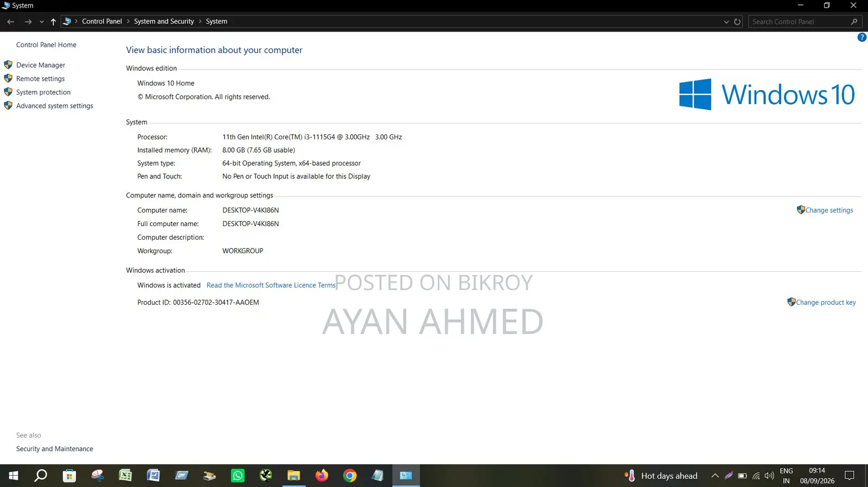Image resolution: width=868 pixels, height=487 pixels.
Task: Launch Word from the taskbar
Action: (x=154, y=476)
